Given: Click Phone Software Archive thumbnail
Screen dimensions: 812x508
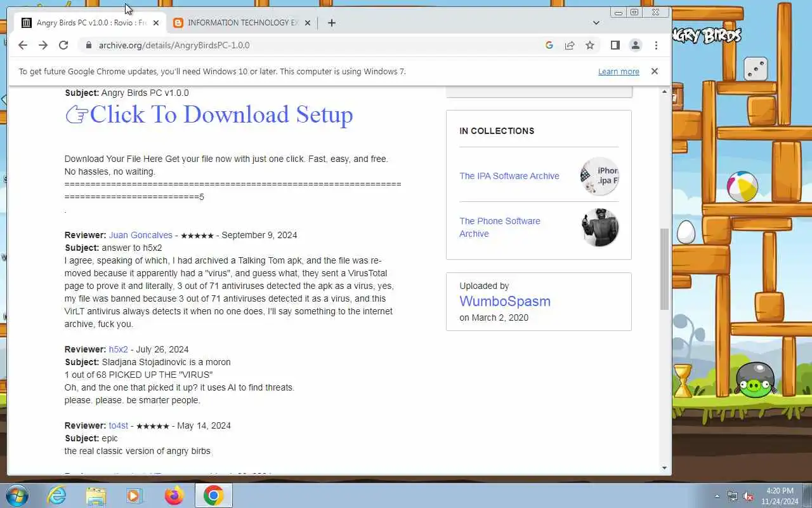Looking at the screenshot, I should [x=599, y=227].
